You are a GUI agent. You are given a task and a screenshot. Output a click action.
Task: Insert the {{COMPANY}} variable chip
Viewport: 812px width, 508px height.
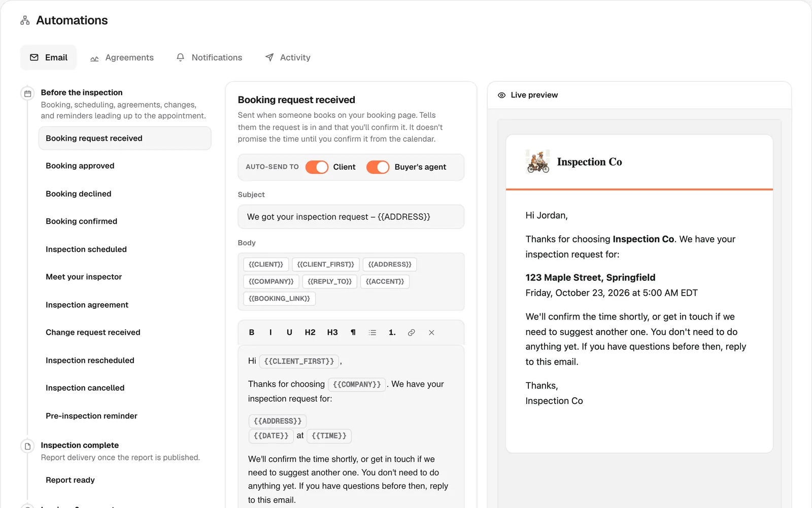click(x=271, y=281)
